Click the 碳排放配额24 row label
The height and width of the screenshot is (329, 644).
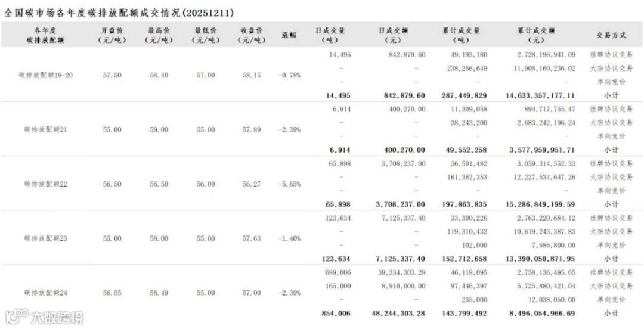[x=45, y=293]
